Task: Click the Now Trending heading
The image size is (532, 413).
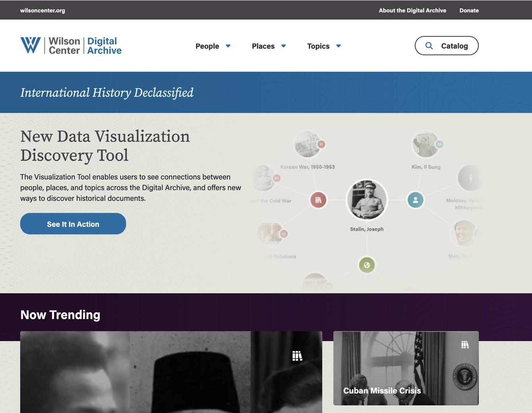Action: click(60, 315)
